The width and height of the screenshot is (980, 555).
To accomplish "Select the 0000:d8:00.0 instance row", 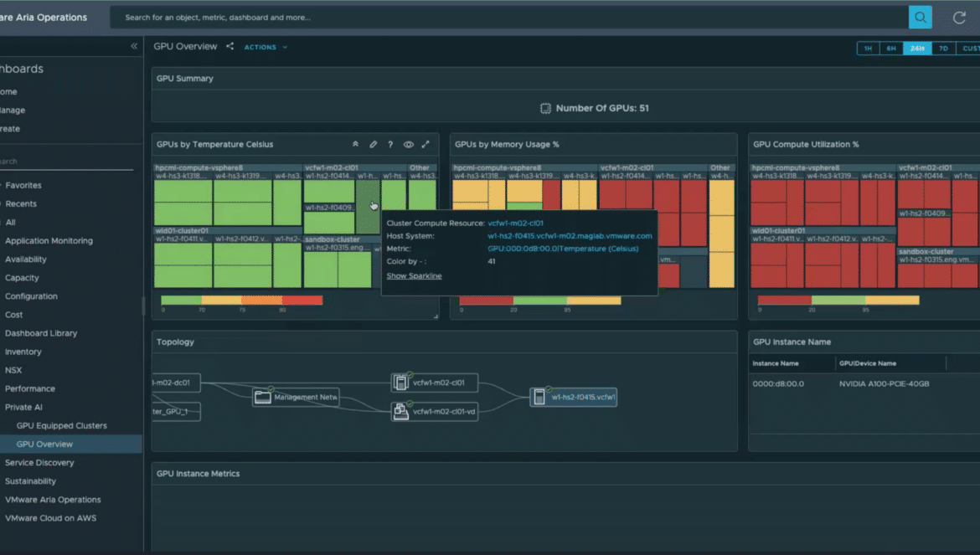I will click(x=865, y=384).
